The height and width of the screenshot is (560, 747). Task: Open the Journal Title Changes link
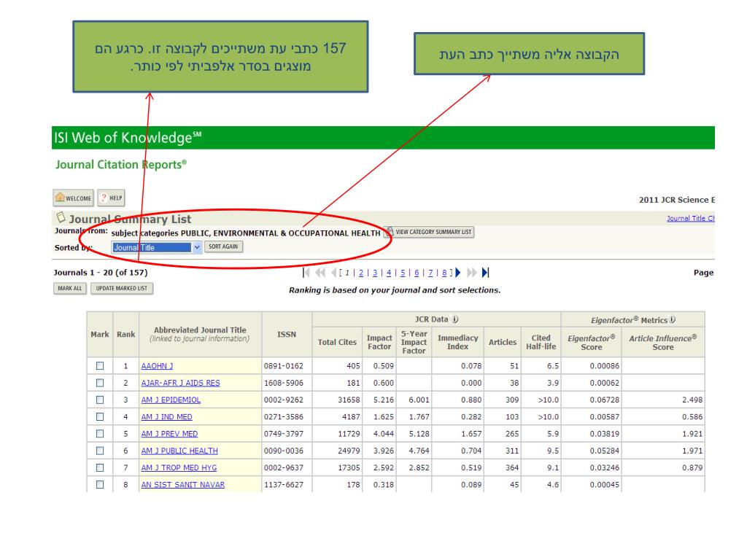[x=690, y=218]
